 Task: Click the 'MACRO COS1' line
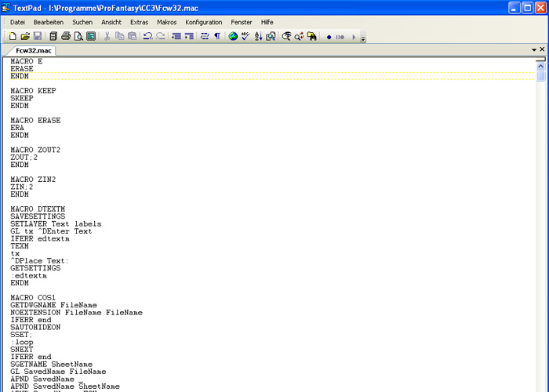click(x=33, y=297)
